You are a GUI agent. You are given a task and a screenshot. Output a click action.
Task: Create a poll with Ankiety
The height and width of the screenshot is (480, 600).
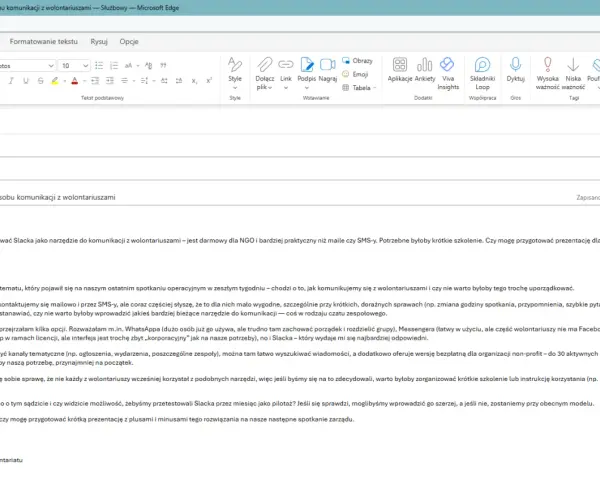tap(425, 69)
